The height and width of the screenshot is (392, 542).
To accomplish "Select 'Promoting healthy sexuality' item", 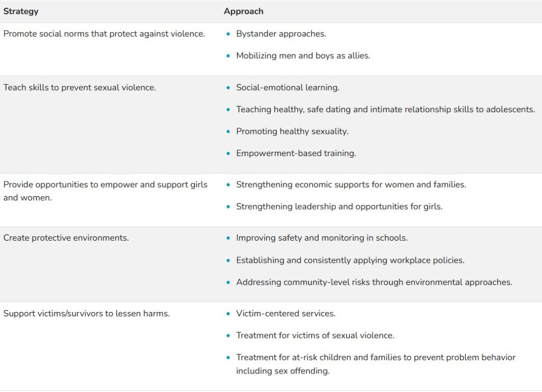I will coord(292,132).
